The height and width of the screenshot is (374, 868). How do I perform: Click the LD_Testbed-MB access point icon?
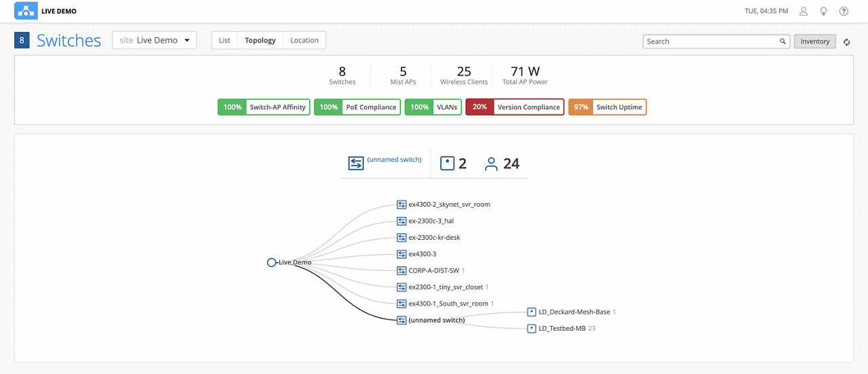532,329
